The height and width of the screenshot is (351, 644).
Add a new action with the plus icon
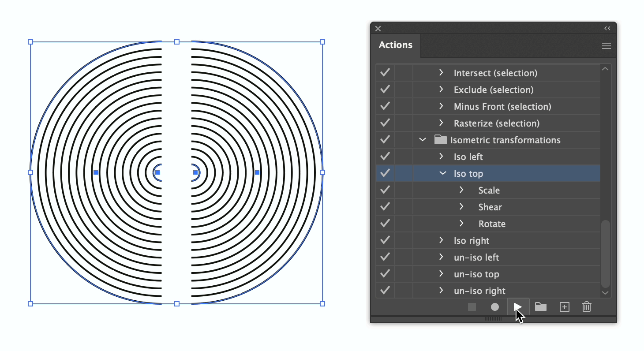tap(564, 306)
